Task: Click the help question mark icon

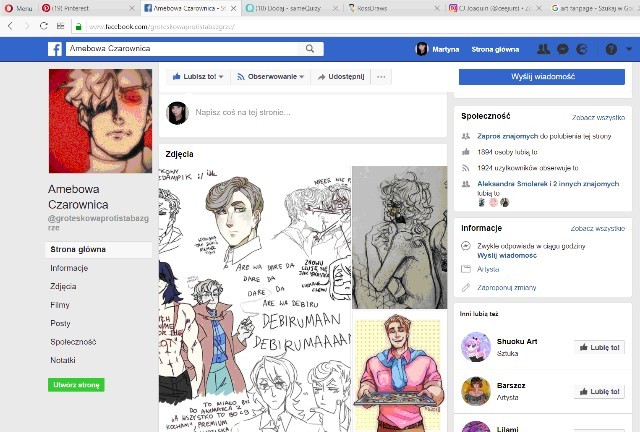Action: 610,49
